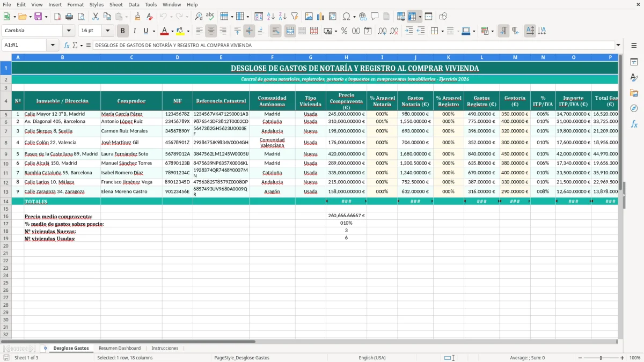Click the Spelling check abc icon
This screenshot has height=362, width=644.
tap(210, 17)
